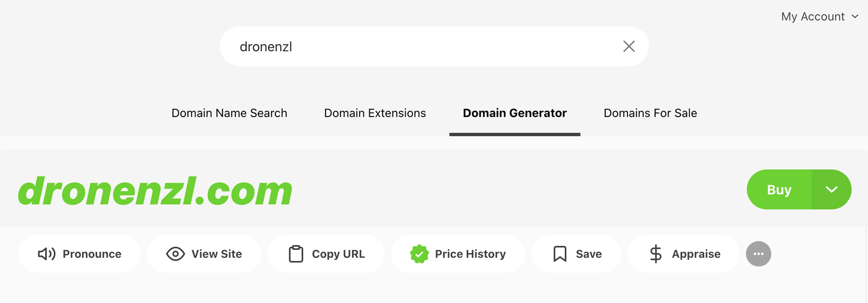Screen dimensions: 868x303
Task: Click the chevron beside My Account
Action: 855,17
